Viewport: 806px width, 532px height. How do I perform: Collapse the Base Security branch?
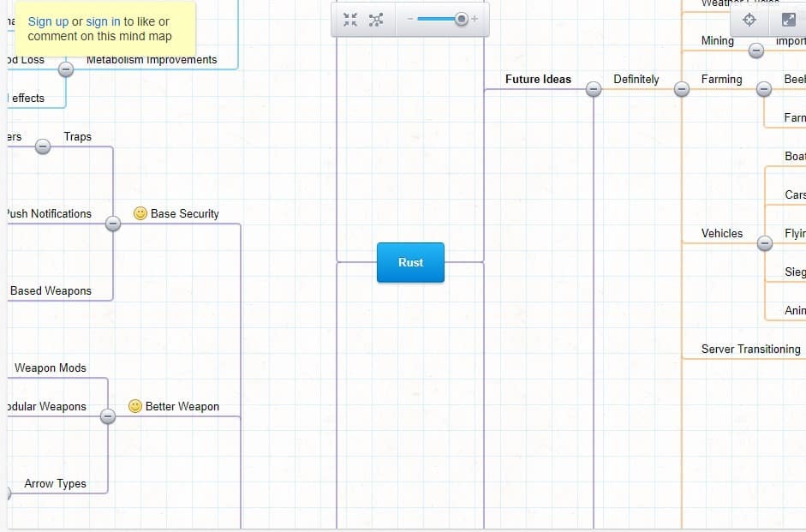112,224
